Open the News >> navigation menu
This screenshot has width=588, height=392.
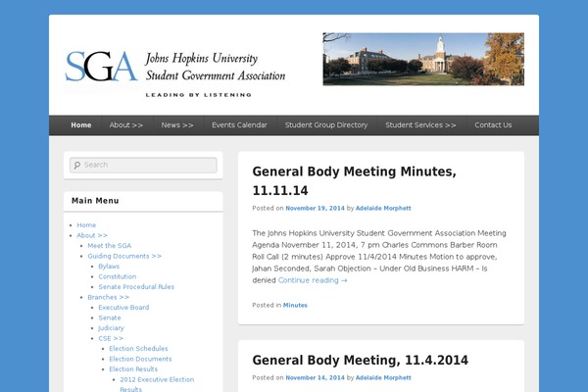point(177,124)
